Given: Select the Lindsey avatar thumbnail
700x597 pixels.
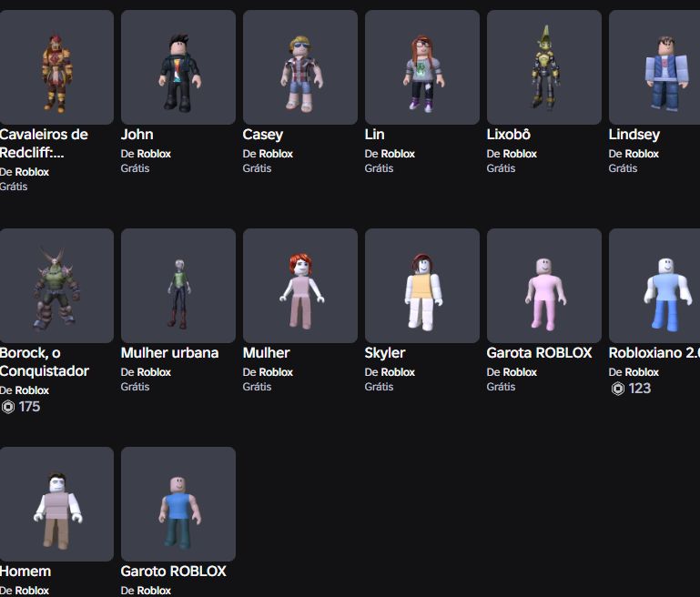Looking at the screenshot, I should coord(654,67).
